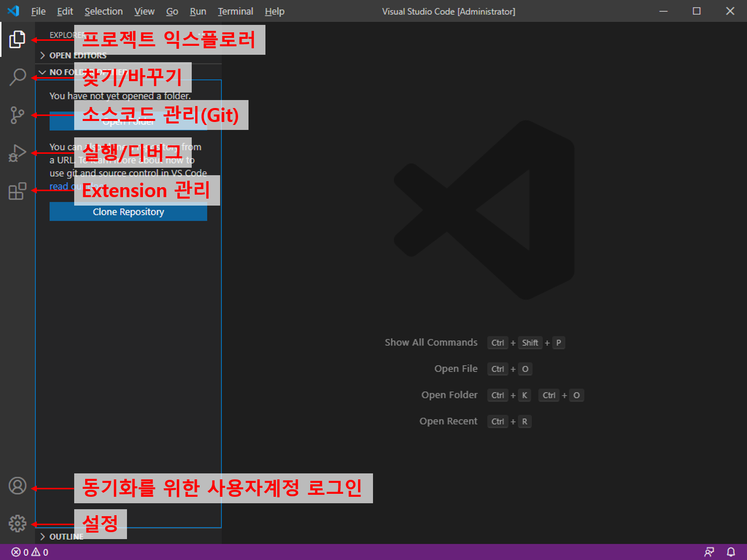Open the Explorer view in activity bar
This screenshot has width=747, height=560.
17,39
